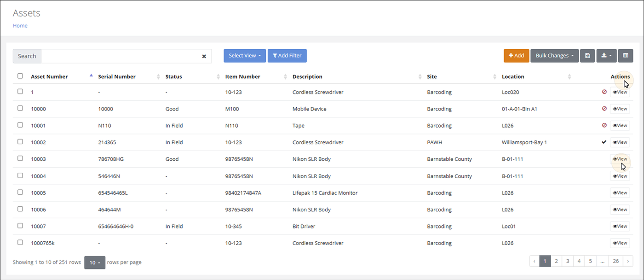Go to next page arrow
Screen dimensions: 644x280
pos(628,261)
